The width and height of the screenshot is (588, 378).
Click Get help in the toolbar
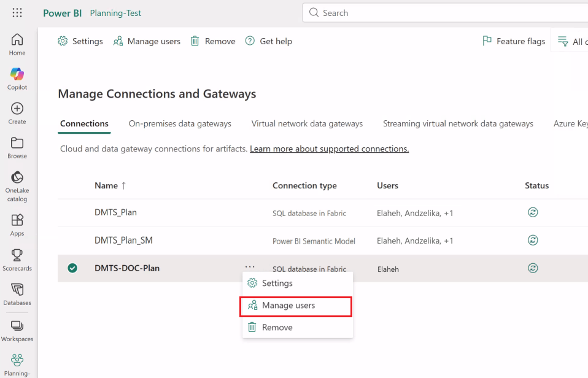coord(268,41)
